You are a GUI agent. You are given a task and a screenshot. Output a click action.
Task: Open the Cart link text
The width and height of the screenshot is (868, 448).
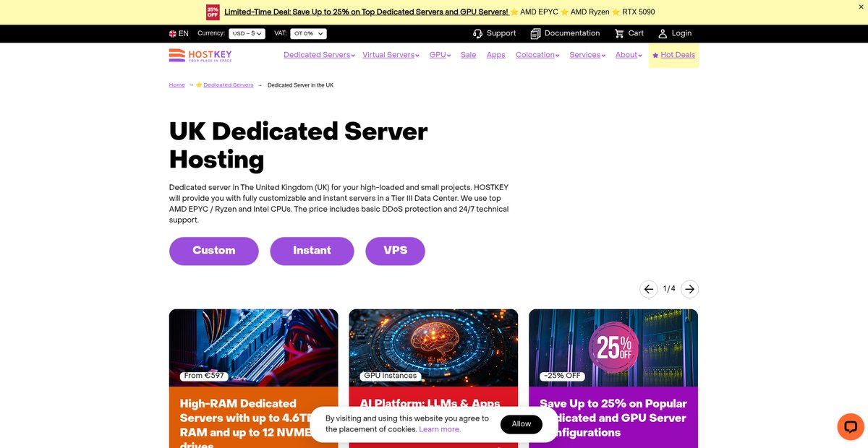(636, 33)
